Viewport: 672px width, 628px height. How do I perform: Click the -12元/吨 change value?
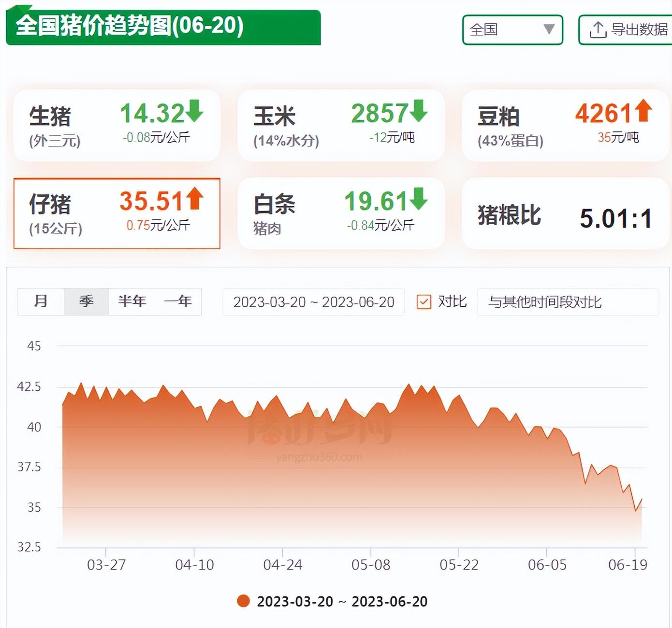[x=392, y=138]
